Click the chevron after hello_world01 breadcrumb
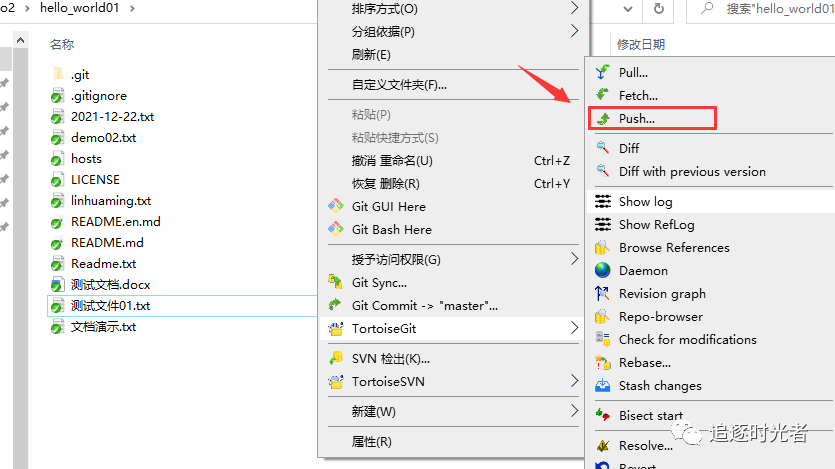 click(132, 9)
